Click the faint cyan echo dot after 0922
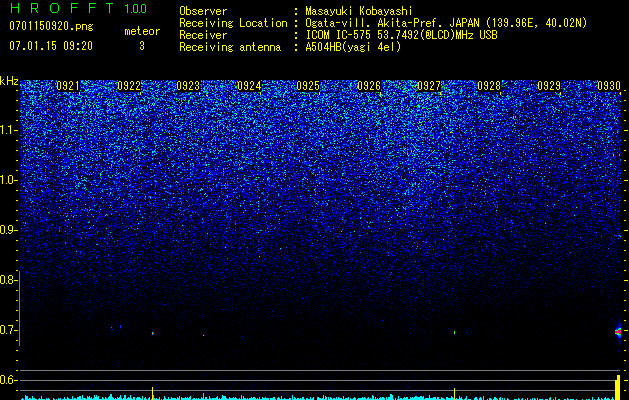 click(152, 333)
